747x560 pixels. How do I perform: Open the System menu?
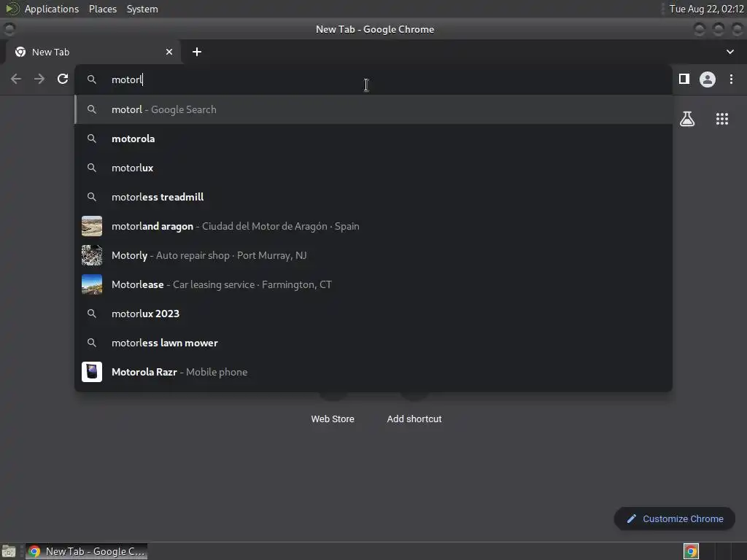point(142,9)
